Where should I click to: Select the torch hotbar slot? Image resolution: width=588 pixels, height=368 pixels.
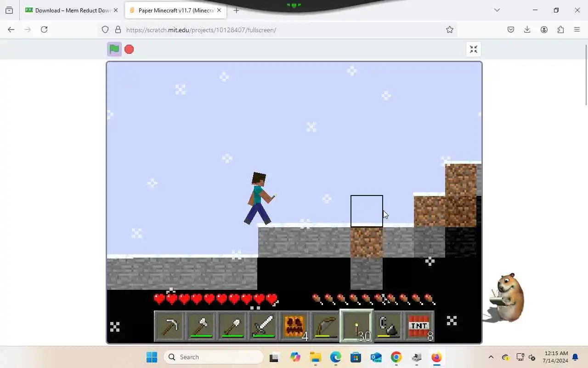(x=357, y=326)
